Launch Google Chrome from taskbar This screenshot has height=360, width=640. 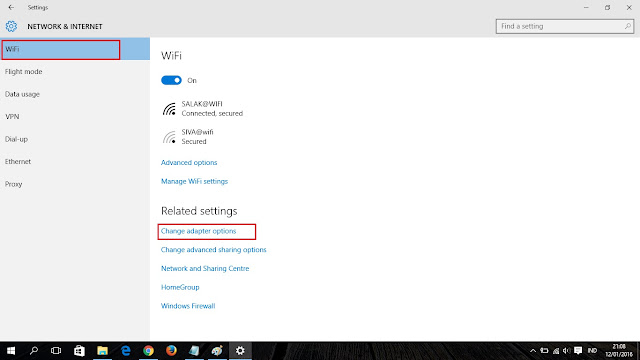(x=148, y=351)
